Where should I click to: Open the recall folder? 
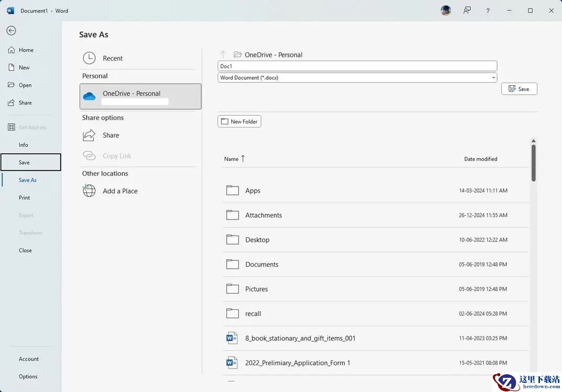376,314
